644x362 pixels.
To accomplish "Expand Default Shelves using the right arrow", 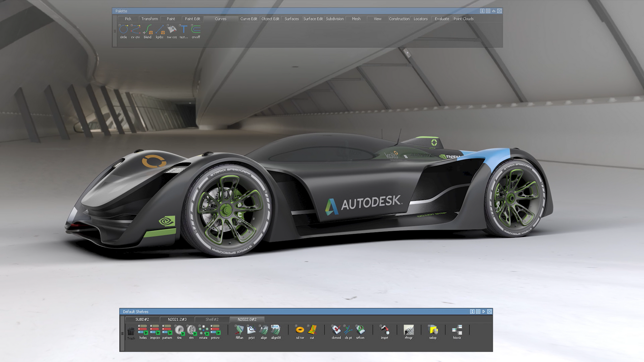I will coord(484,312).
